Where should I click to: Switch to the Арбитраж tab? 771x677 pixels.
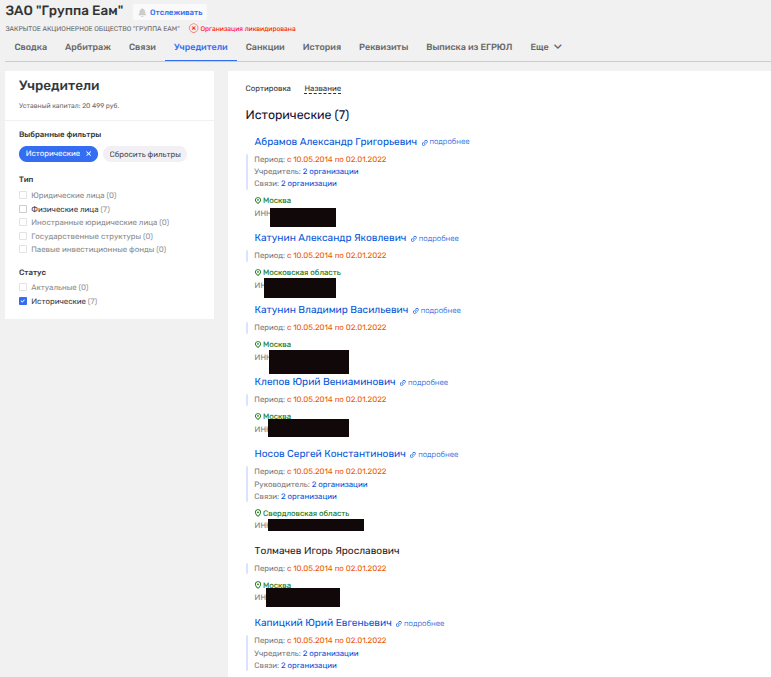tap(88, 47)
